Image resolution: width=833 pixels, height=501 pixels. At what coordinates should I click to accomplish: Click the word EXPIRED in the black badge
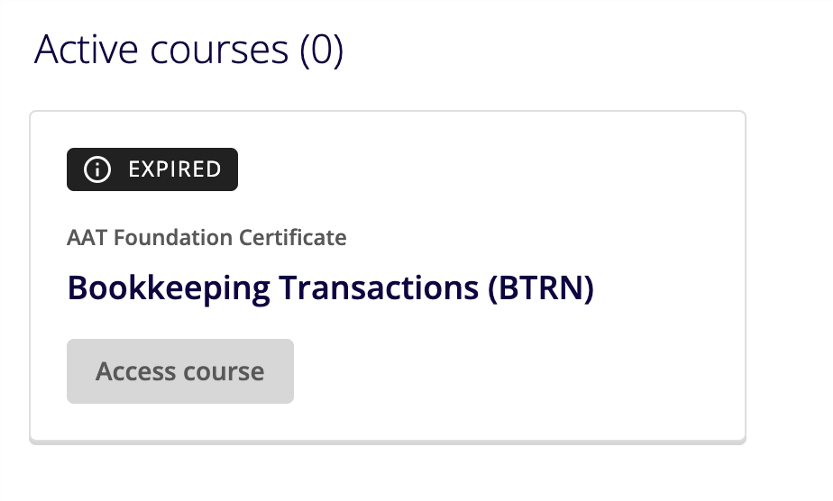(x=175, y=169)
